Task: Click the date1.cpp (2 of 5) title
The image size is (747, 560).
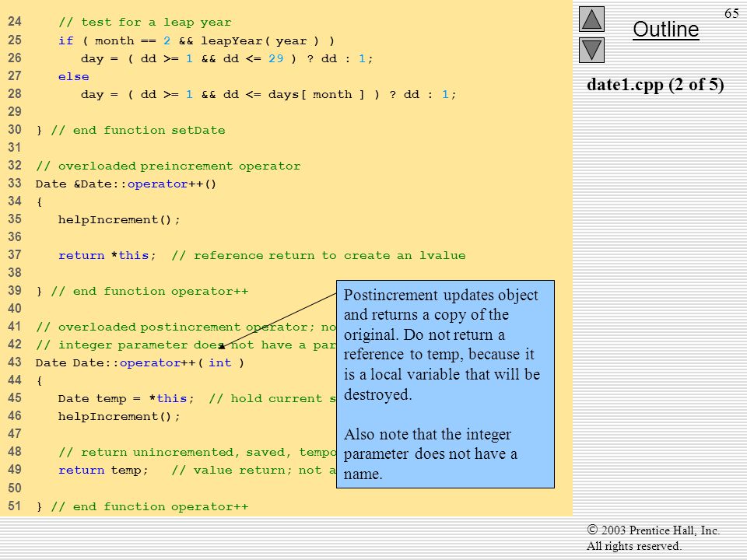Action: pos(655,85)
